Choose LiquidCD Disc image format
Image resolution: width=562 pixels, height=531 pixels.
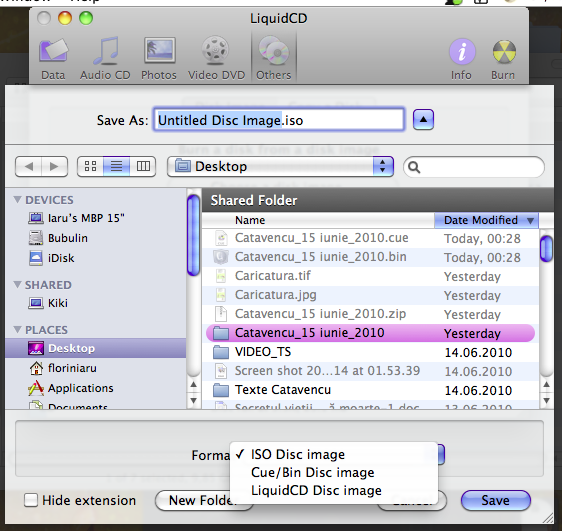point(334,490)
